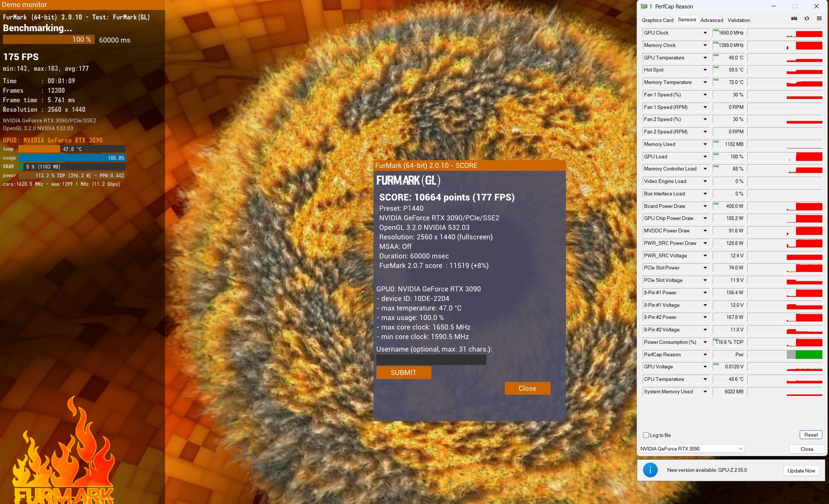Click the PerfCap Reason Pwr value
Image resolution: width=829 pixels, height=504 pixels.
click(x=729, y=355)
